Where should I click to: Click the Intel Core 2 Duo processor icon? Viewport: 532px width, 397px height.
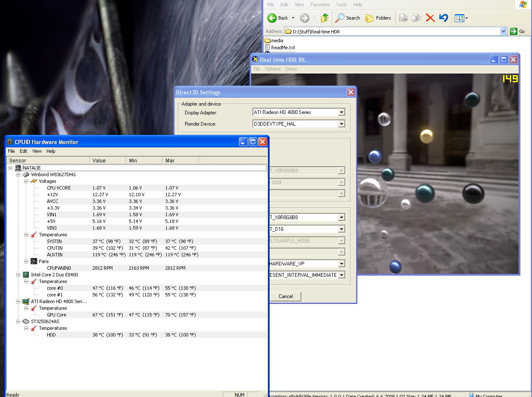tap(26, 275)
